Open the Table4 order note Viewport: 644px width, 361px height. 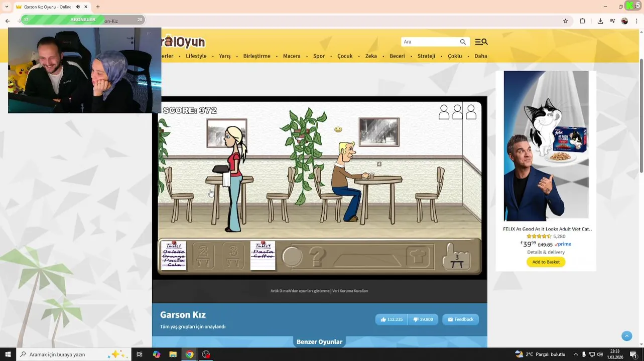coord(263,256)
